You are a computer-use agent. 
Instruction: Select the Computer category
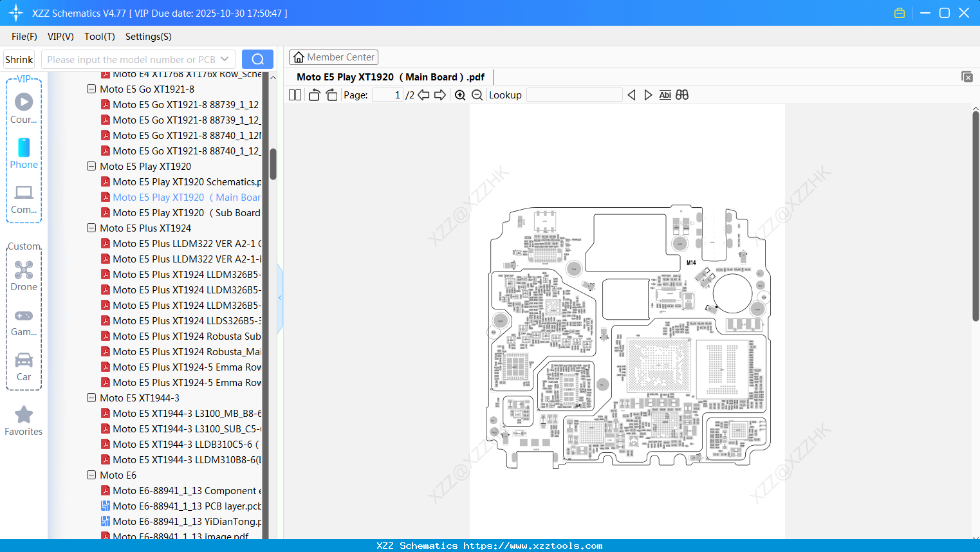point(24,199)
